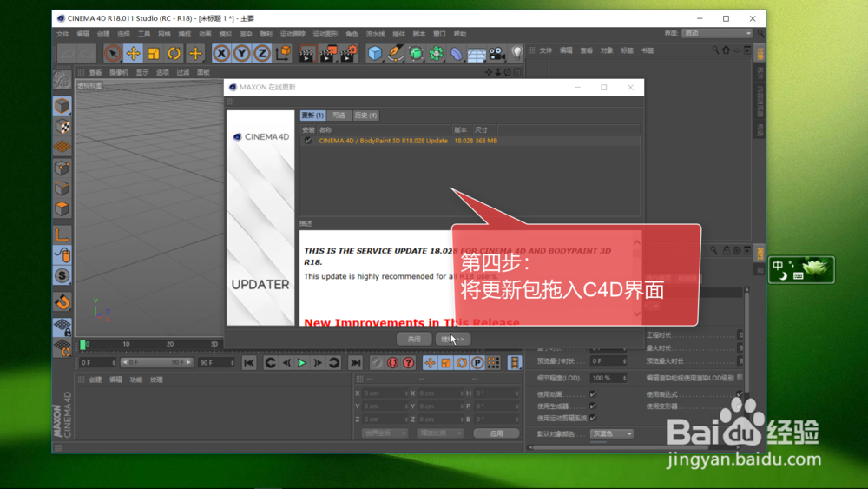Screen dimensions: 868x489
Task: Toggle Y axis lock
Action: click(242, 54)
